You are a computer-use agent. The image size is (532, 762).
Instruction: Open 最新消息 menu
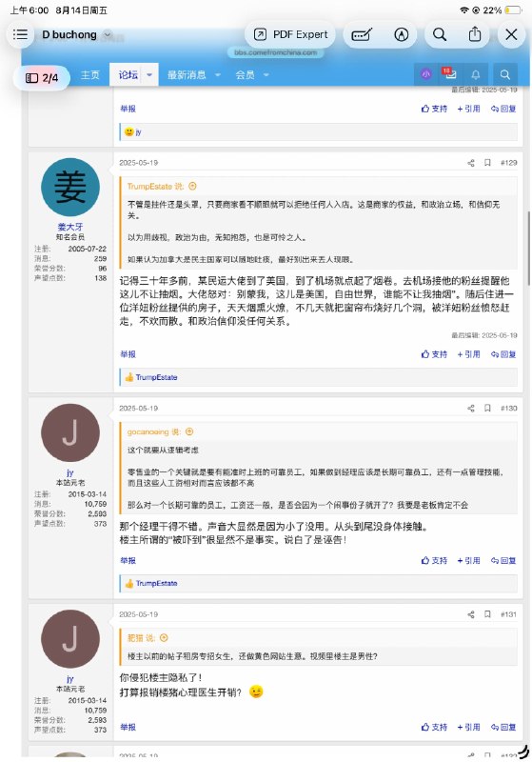187,75
